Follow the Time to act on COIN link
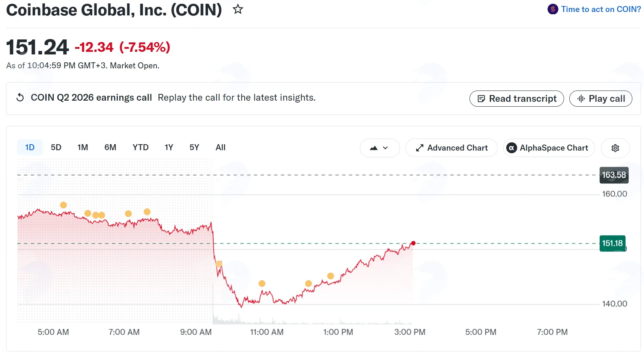This screenshot has height=353, width=644. (601, 9)
